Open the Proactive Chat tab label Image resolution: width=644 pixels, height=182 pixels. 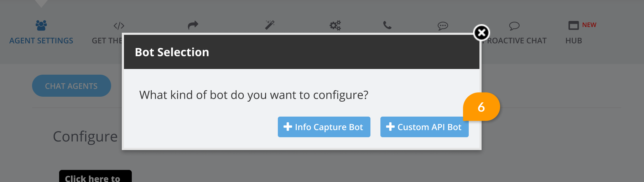point(516,41)
